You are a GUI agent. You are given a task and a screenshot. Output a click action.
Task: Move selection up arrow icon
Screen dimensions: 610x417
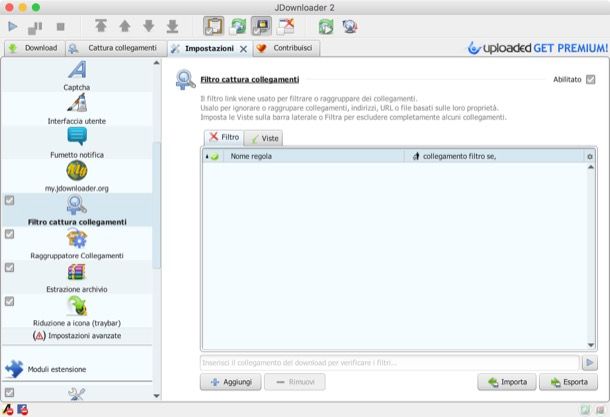pyautogui.click(x=125, y=26)
